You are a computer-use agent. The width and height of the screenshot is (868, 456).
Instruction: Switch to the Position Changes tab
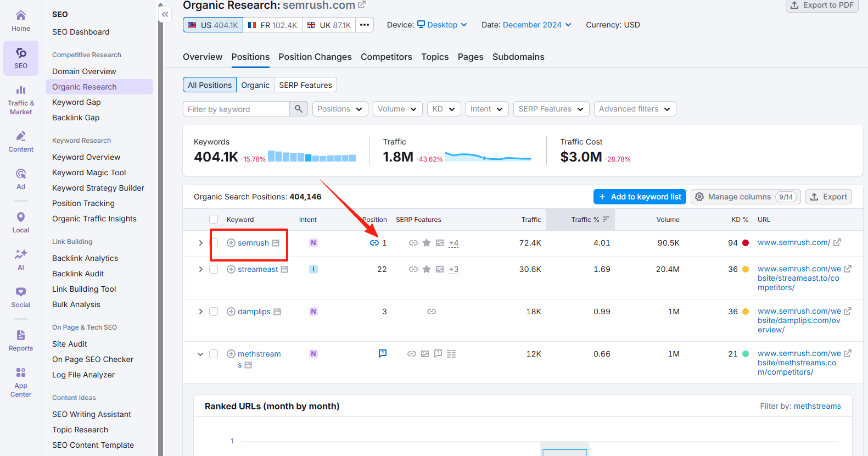click(315, 57)
